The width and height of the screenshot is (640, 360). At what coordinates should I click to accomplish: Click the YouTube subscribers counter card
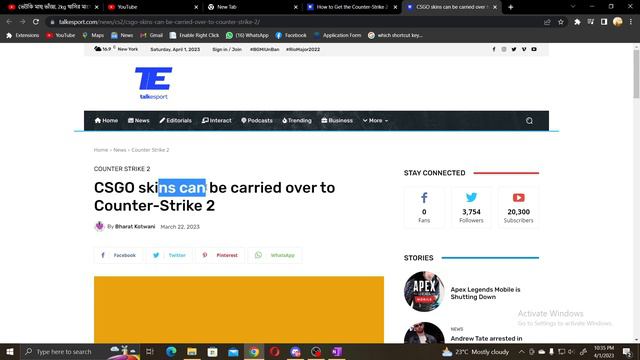tap(518, 207)
